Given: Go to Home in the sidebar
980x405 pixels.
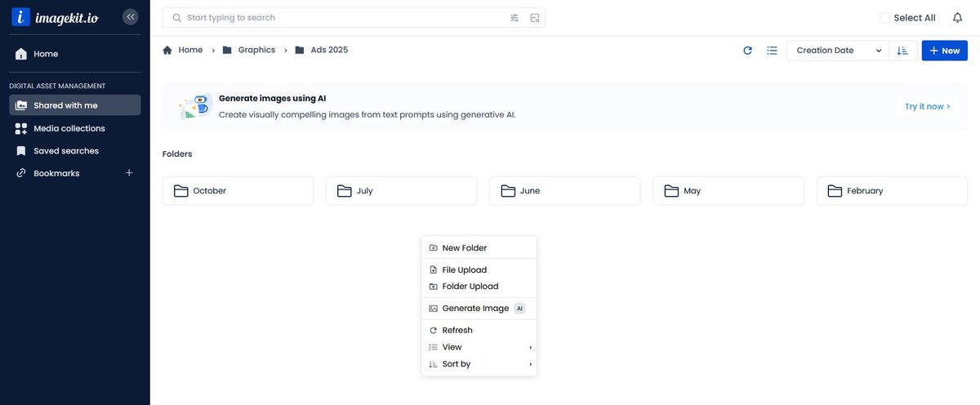Looking at the screenshot, I should [75, 54].
